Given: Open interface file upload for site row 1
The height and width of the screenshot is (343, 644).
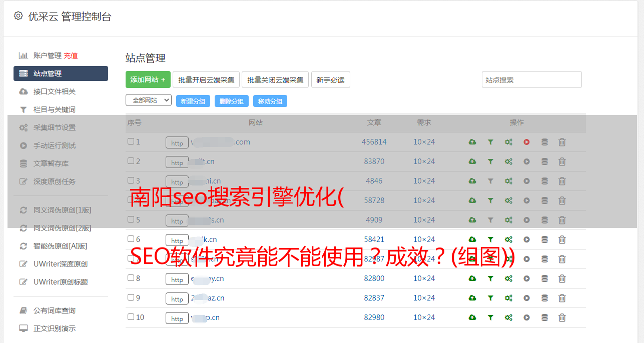Looking at the screenshot, I should pos(472,142).
